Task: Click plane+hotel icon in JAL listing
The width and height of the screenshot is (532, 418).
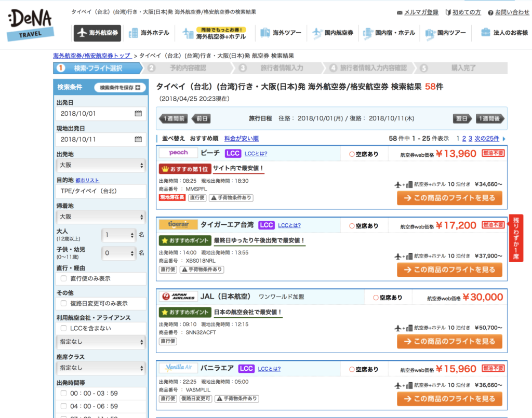Action: [403, 328]
